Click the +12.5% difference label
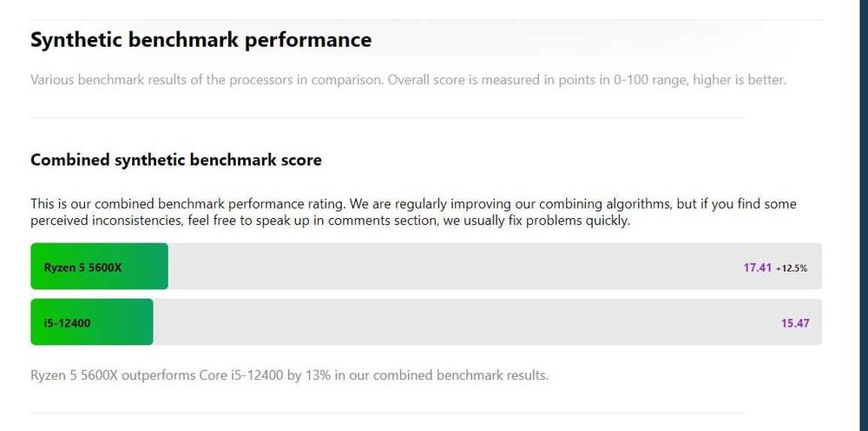868x431 pixels. (791, 269)
